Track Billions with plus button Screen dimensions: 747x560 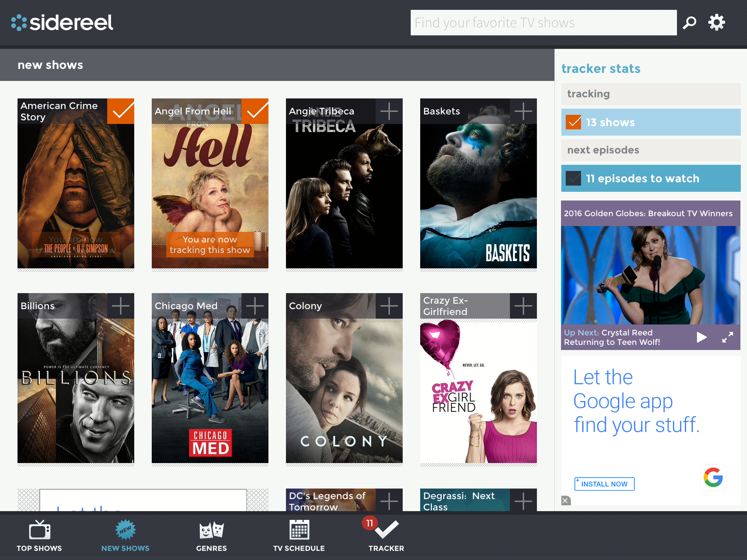[121, 306]
